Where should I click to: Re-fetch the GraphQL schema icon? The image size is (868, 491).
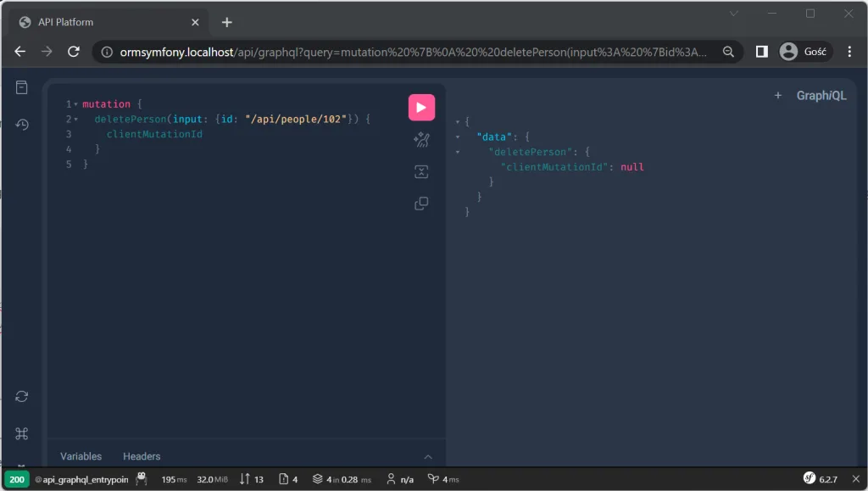click(x=21, y=396)
